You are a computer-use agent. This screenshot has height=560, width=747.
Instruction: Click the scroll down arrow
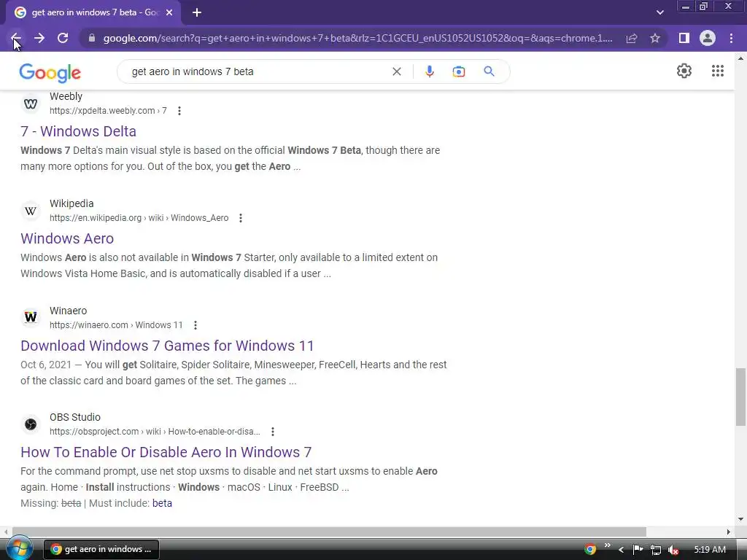(x=740, y=519)
